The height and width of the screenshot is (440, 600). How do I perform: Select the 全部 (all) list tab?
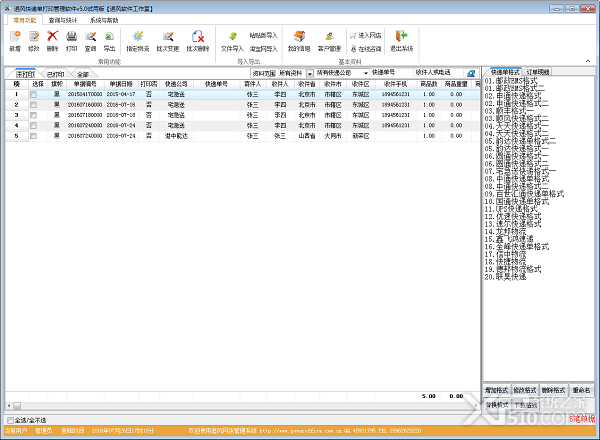point(83,74)
